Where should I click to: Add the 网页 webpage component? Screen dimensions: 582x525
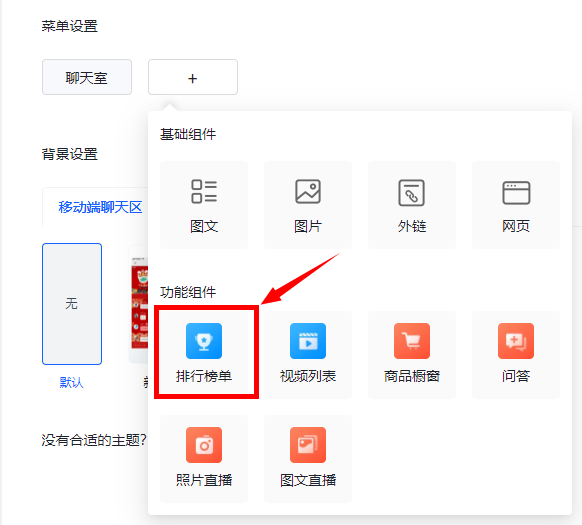(516, 205)
